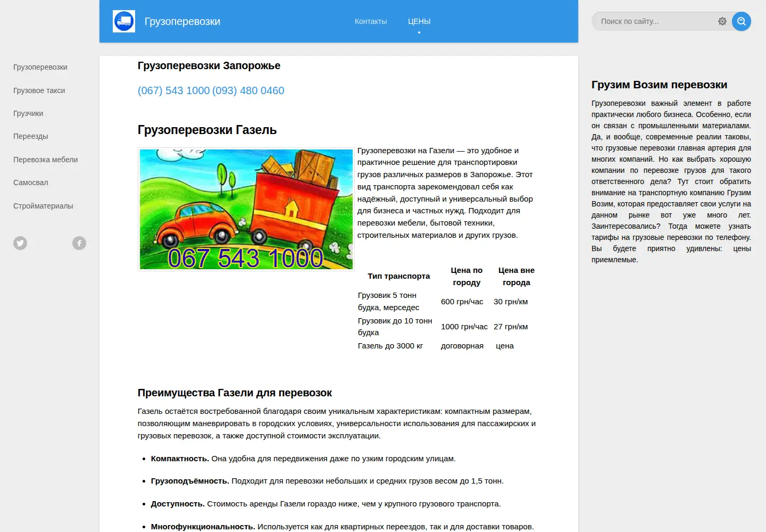Select table cell 27 грн/км
This screenshot has height=532, width=766.
(x=511, y=327)
